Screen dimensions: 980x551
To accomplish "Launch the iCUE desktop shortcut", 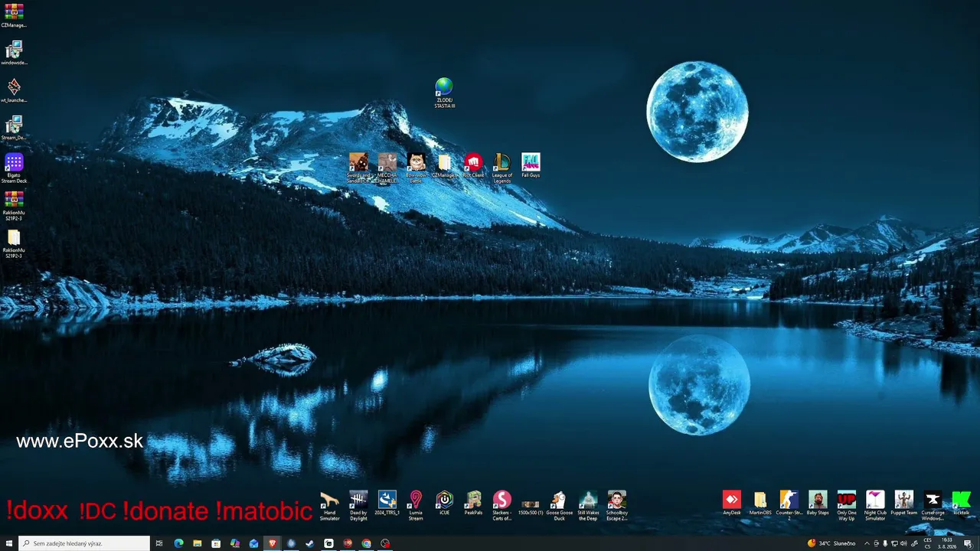I will pos(445,503).
